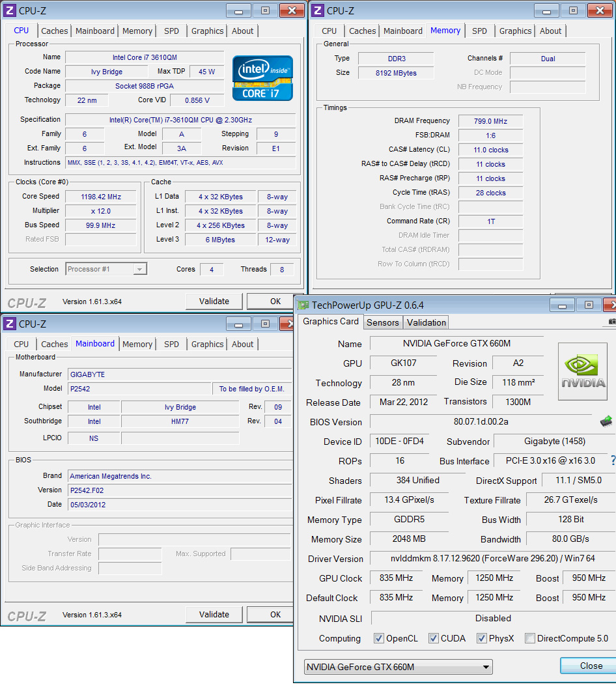Click the Bus Interface question mark icon
This screenshot has height=689, width=616.
613,460
